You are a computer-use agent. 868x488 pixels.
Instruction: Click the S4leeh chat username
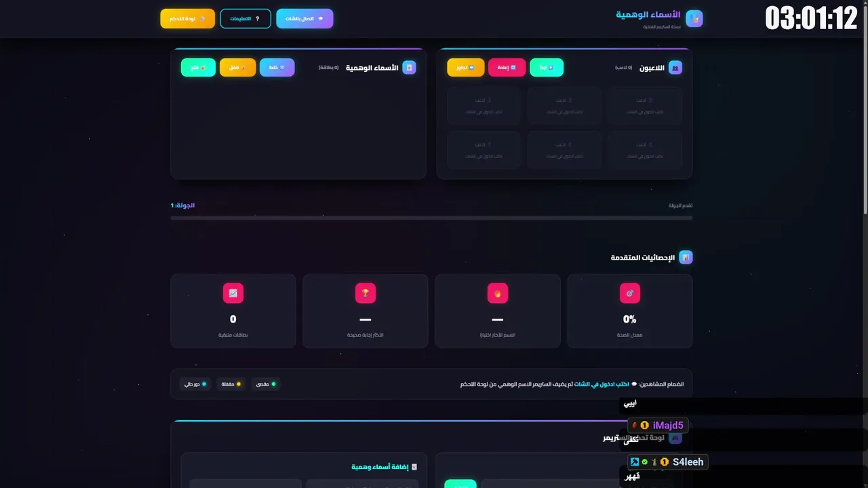pyautogui.click(x=688, y=462)
